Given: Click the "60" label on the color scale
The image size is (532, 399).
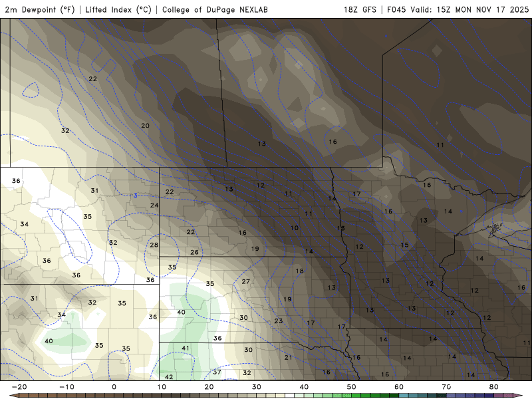Looking at the screenshot, I should [399, 387].
